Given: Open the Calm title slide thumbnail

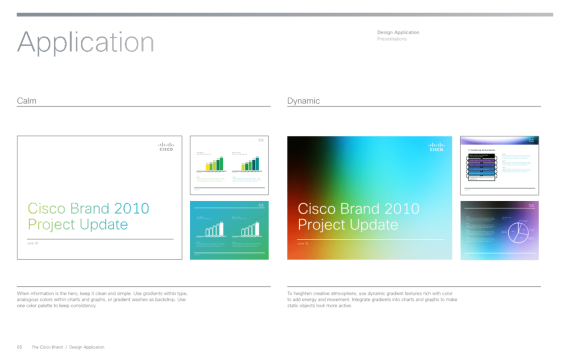Looking at the screenshot, I should (100, 197).
